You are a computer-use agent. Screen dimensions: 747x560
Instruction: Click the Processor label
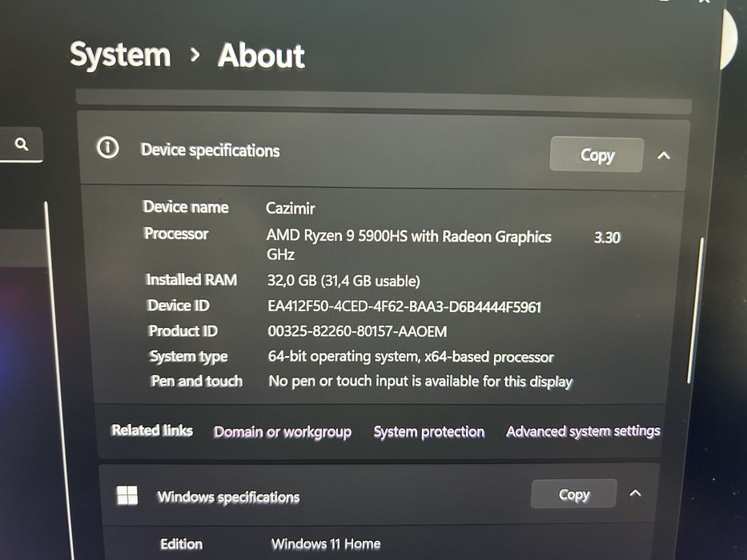click(176, 234)
